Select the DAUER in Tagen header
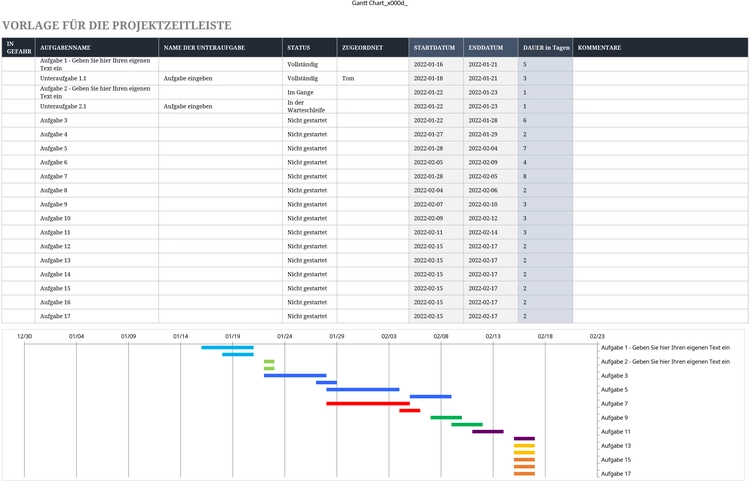The height and width of the screenshot is (483, 750). [545, 47]
